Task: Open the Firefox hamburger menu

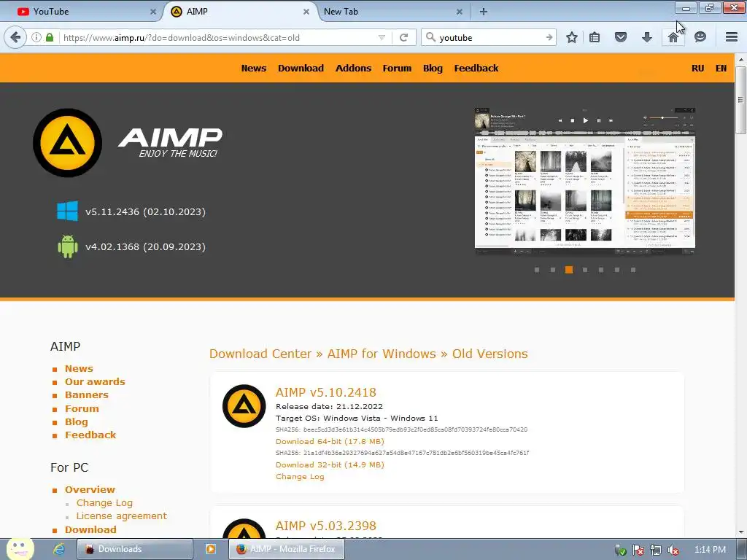Action: tap(731, 37)
